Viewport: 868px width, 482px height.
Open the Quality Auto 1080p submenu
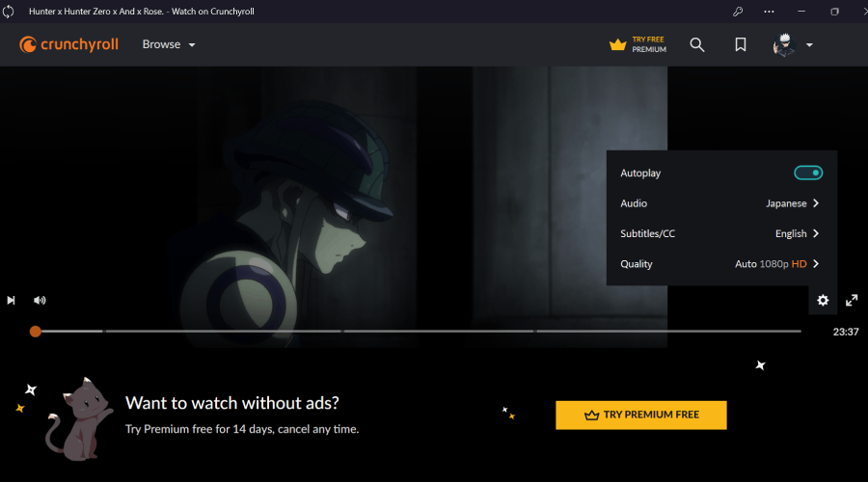pyautogui.click(x=719, y=264)
